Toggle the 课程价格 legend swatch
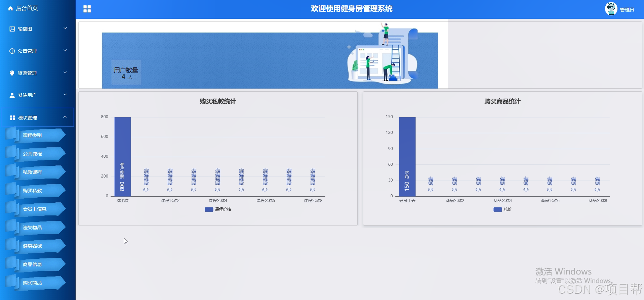This screenshot has height=300, width=644. click(209, 209)
